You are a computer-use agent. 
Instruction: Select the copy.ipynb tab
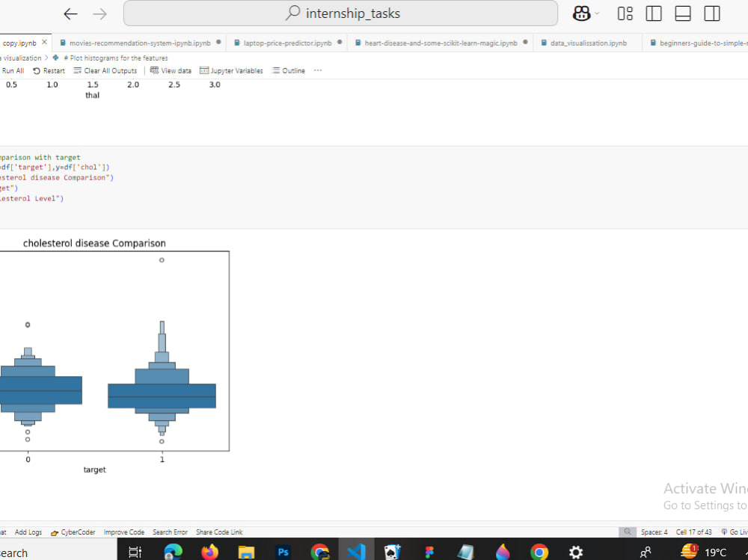coord(19,43)
